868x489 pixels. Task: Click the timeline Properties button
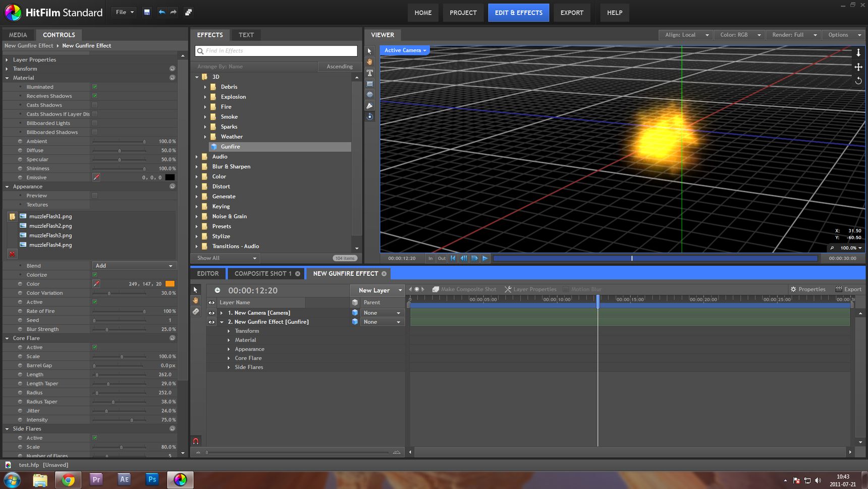click(x=808, y=289)
